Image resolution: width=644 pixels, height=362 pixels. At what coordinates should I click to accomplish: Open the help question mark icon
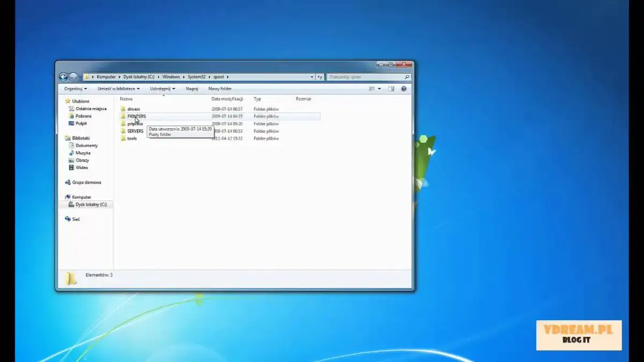point(404,89)
